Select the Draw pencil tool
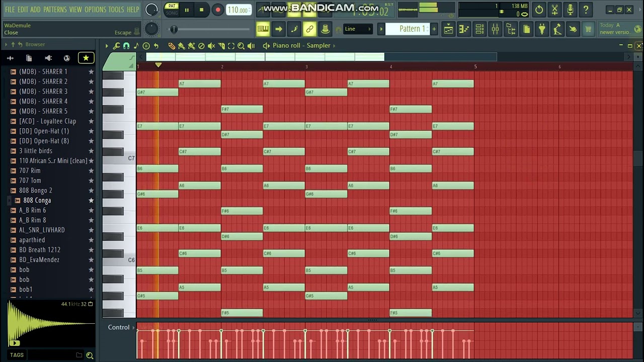This screenshot has height=362, width=644. (x=172, y=46)
